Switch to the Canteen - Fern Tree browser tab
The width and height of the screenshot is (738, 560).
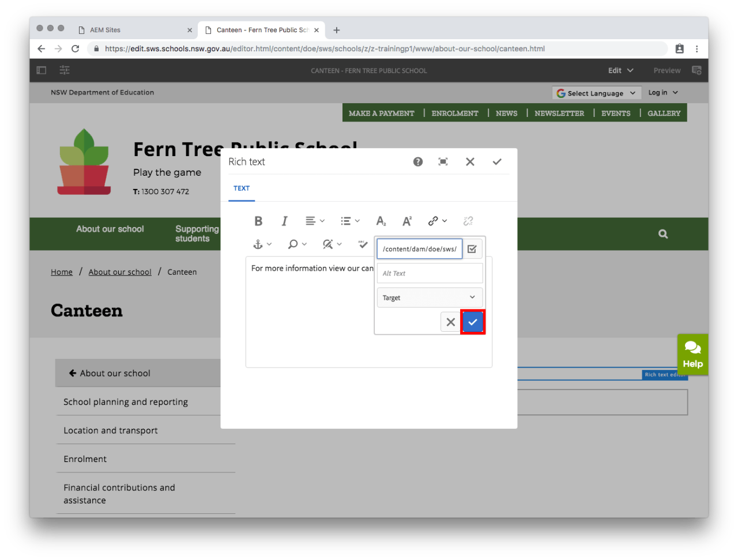262,30
